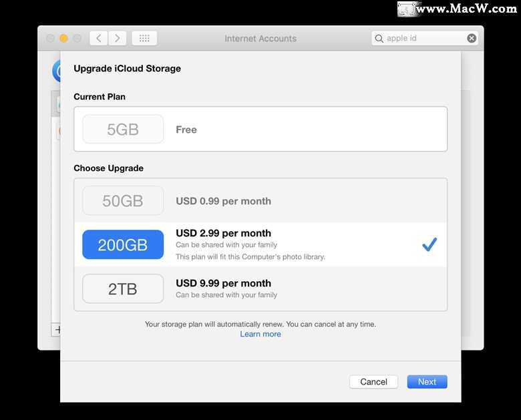Click "Can be shared" text under USD 9.99
This screenshot has height=420, width=521.
tap(226, 294)
